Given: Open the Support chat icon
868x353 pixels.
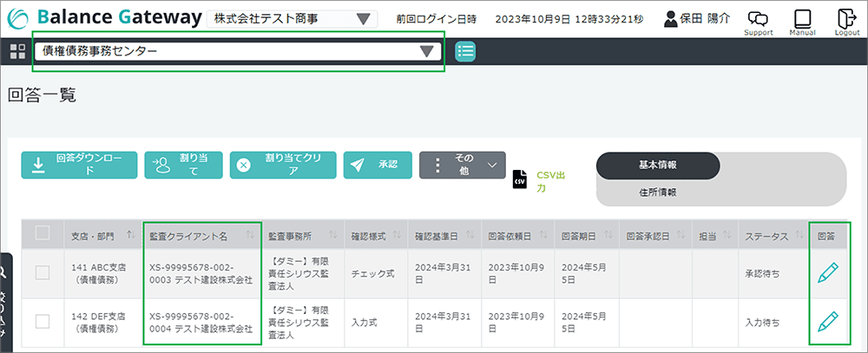Looking at the screenshot, I should pos(758,20).
